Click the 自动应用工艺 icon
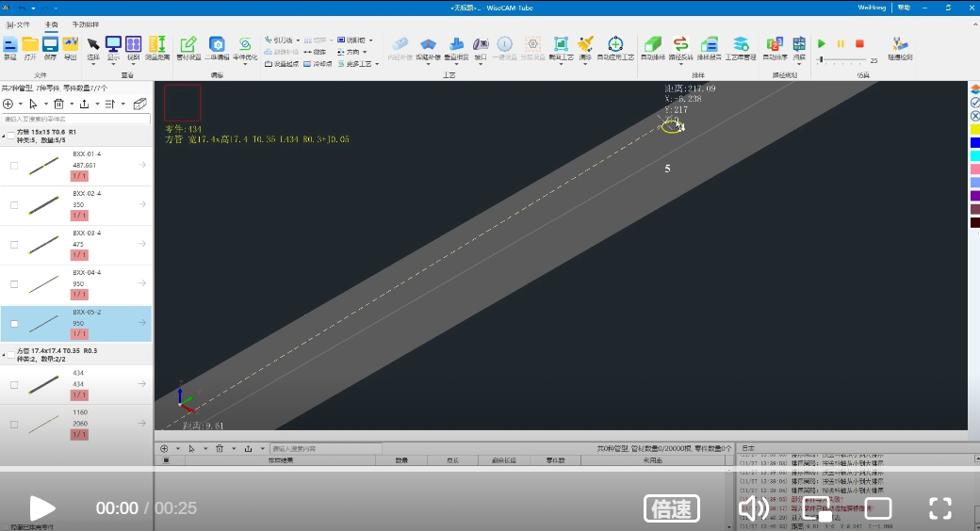 click(x=615, y=46)
